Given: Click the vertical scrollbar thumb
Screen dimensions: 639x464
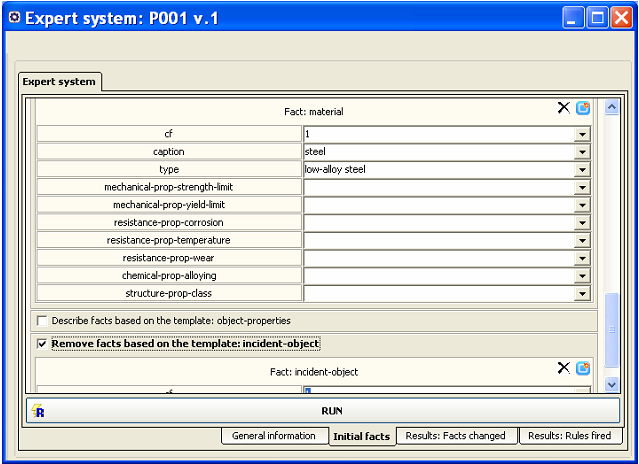Looking at the screenshot, I should tap(612, 330).
